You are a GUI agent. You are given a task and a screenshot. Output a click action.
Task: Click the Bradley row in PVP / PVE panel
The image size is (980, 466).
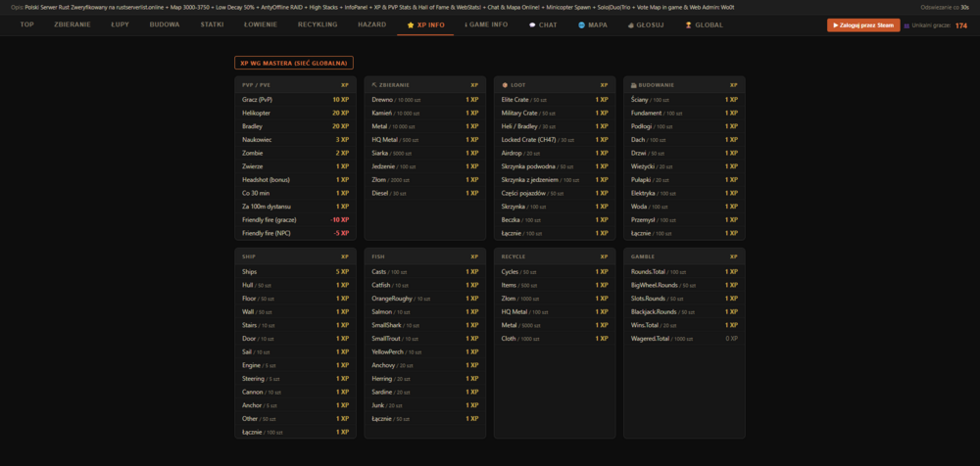coord(295,126)
